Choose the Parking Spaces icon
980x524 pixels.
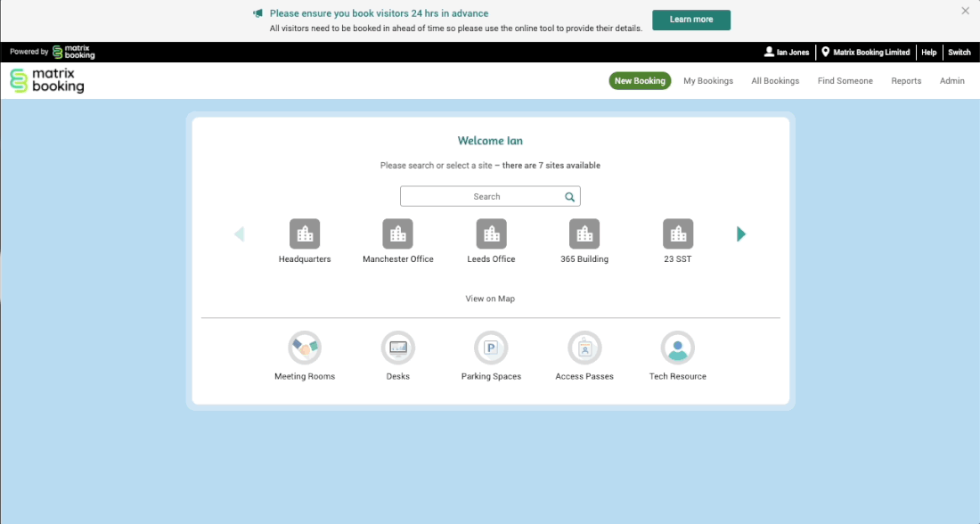(491, 348)
